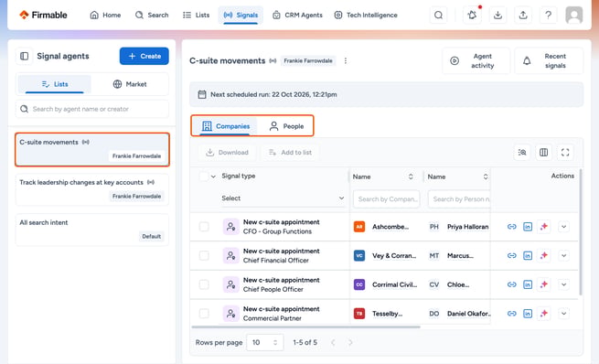Viewport: 599px width, 364px height.
Task: Sort by person Name column arrows
Action: [x=486, y=177]
